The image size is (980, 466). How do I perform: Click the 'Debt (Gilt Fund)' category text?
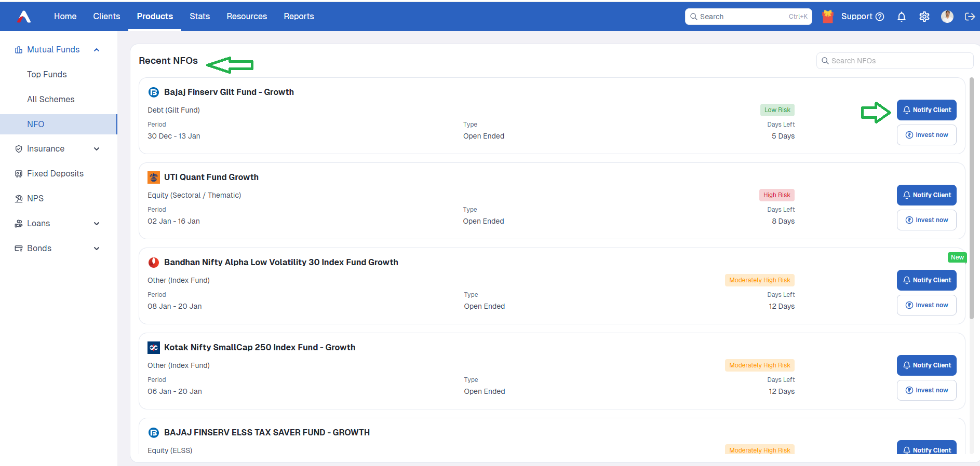click(x=173, y=111)
